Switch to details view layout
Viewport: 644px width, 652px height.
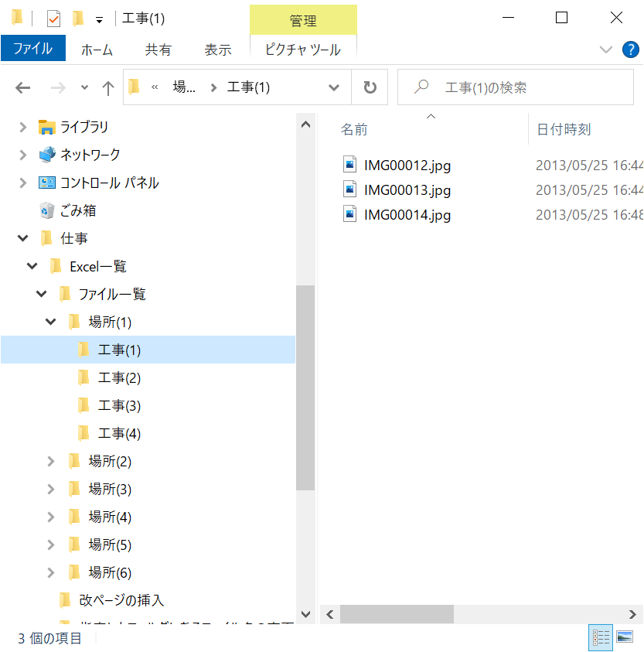tap(601, 637)
